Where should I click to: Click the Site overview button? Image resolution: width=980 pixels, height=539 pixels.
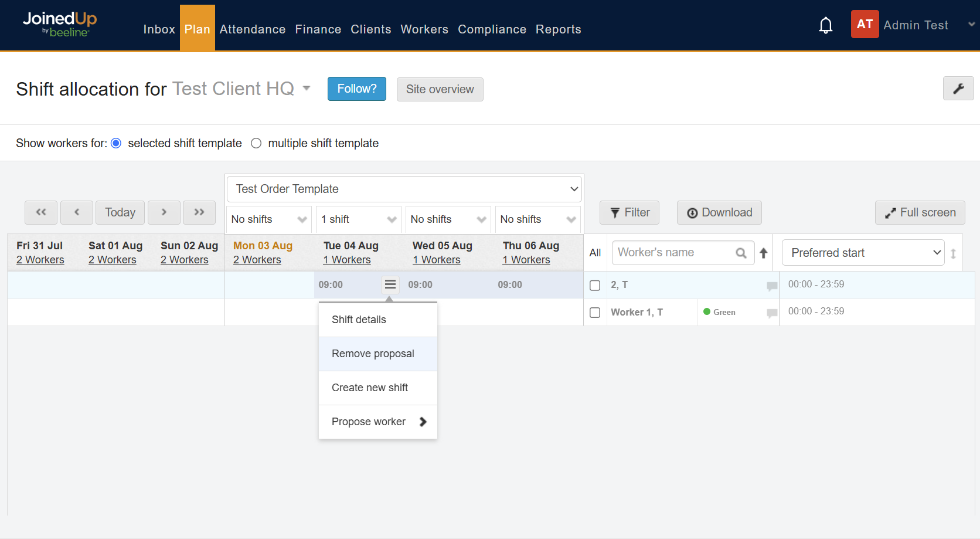click(440, 89)
